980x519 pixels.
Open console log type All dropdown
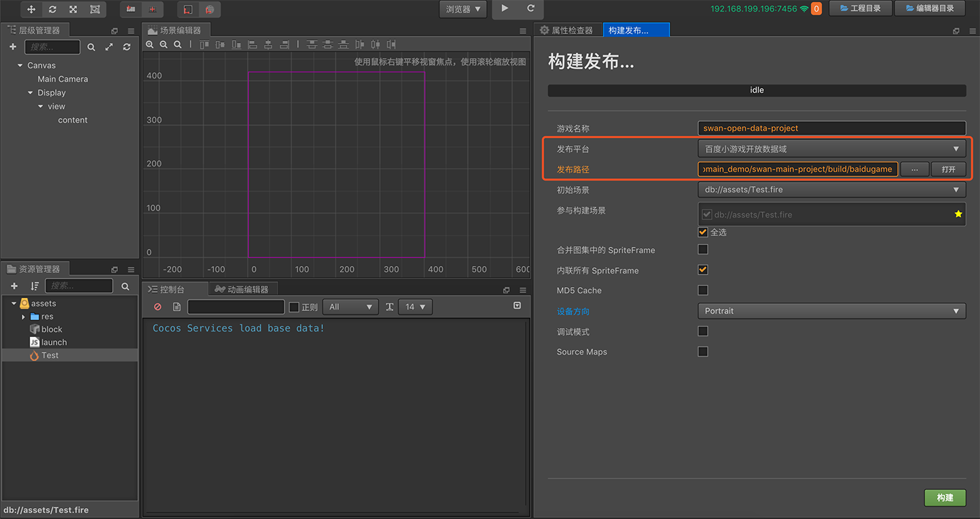coord(351,307)
